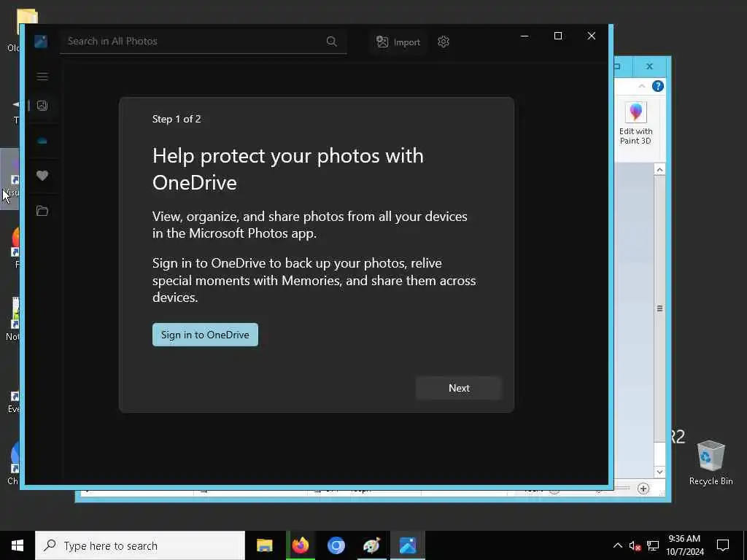Click scroll up arrow in Paint window
This screenshot has width=747, height=560.
(659, 169)
